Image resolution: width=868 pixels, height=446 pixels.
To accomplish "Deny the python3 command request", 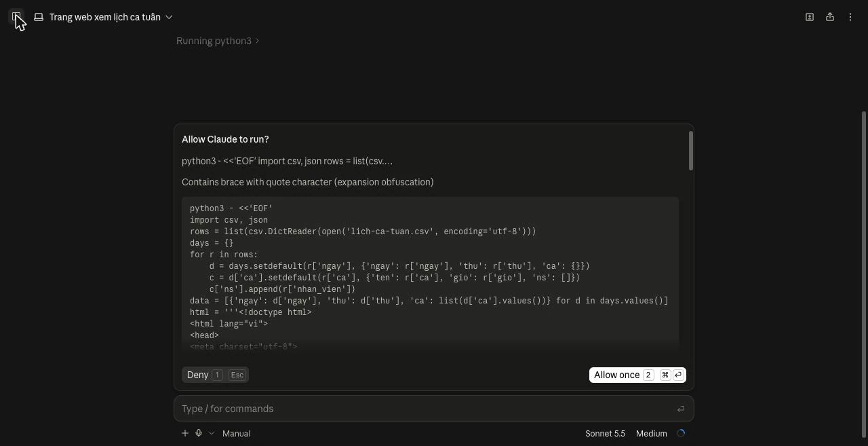I will pyautogui.click(x=215, y=375).
